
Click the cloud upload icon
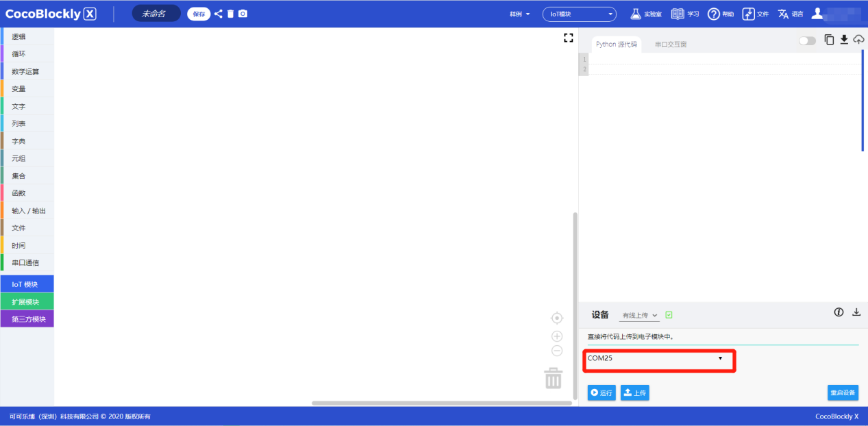click(858, 40)
